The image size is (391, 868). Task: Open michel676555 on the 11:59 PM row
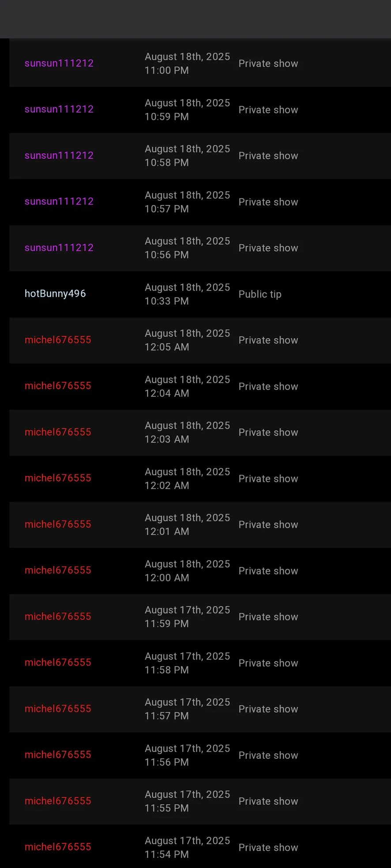pyautogui.click(x=58, y=616)
